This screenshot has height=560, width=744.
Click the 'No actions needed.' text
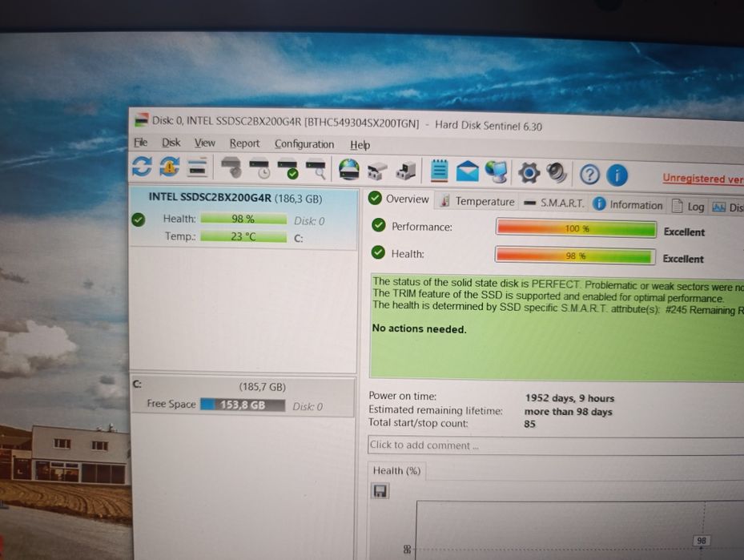pos(419,328)
